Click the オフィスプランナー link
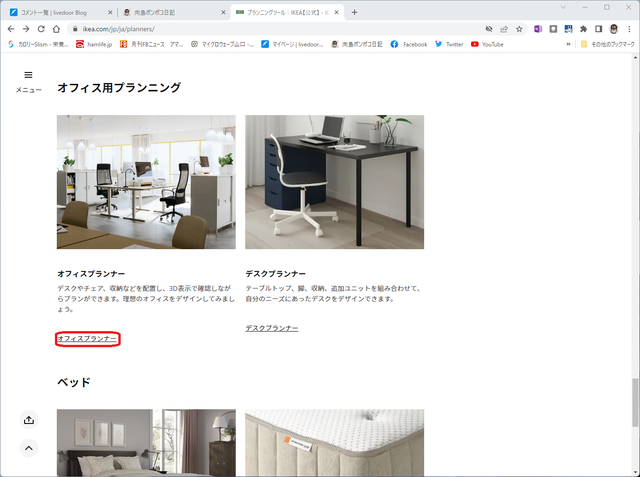Viewport: 640px width, 477px height. (x=87, y=339)
